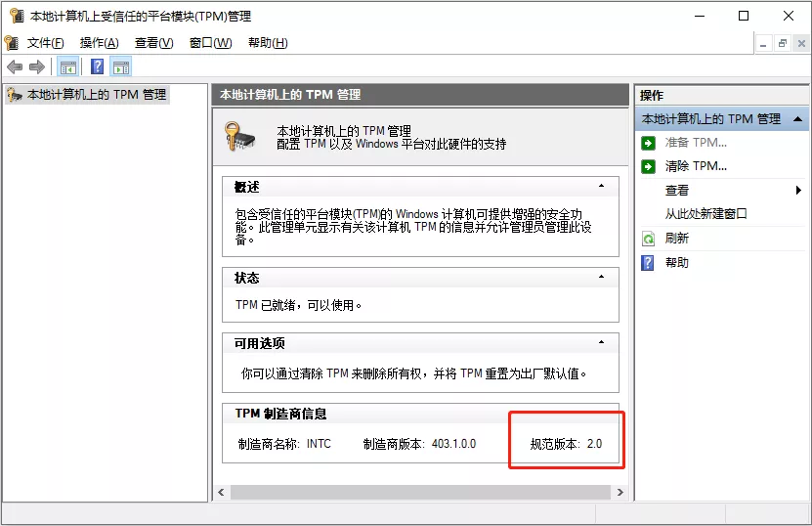Image resolution: width=812 pixels, height=526 pixels.
Task: Collapse the 概述 section
Action: (602, 186)
